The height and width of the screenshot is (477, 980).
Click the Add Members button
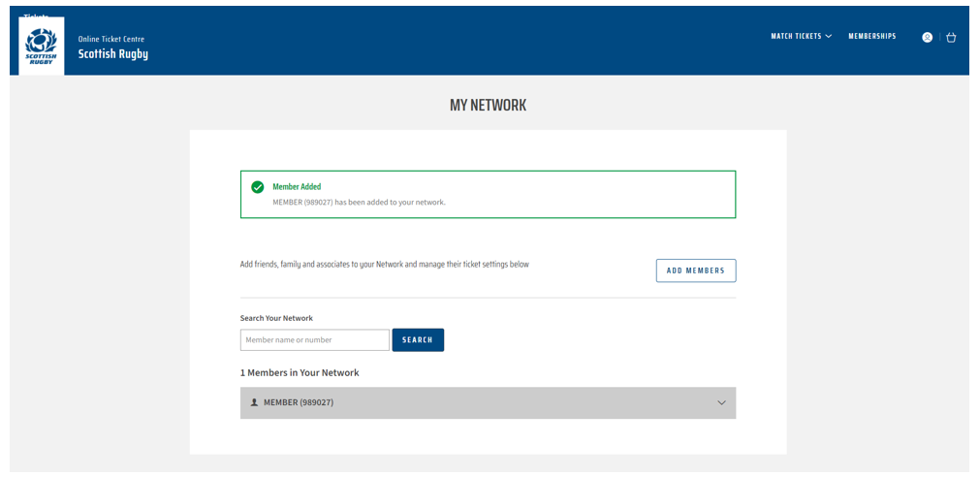click(696, 270)
